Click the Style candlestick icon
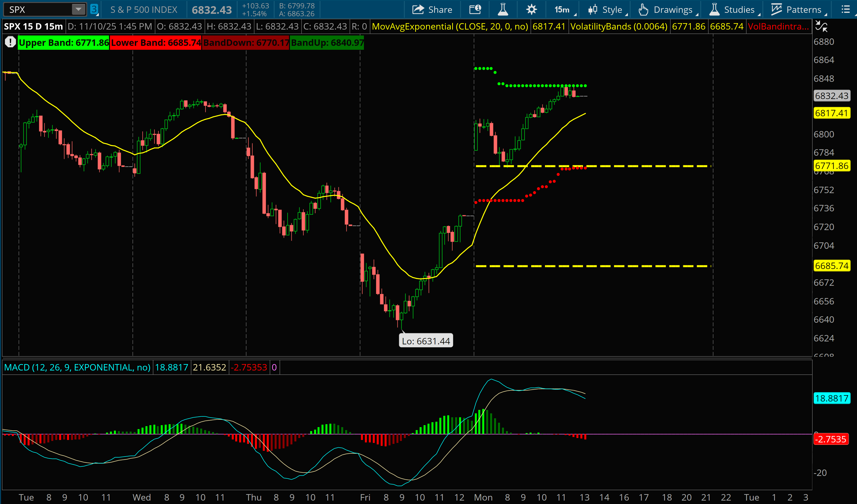This screenshot has width=857, height=504. click(x=593, y=10)
